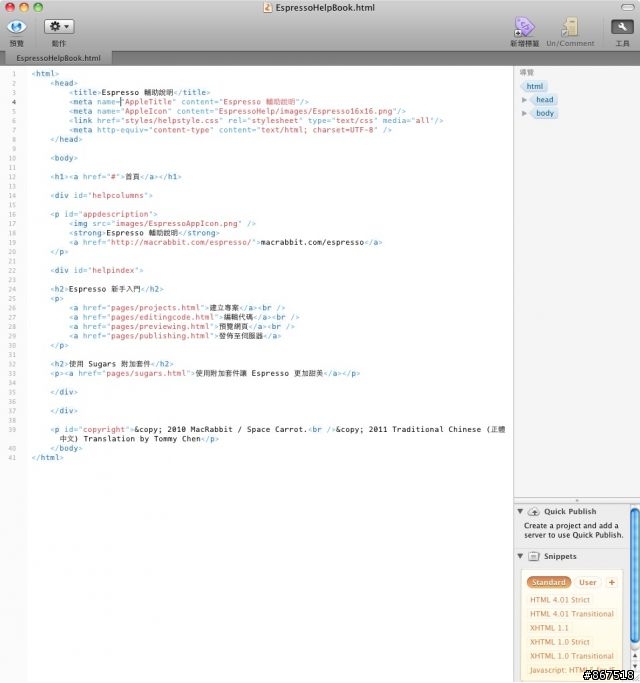
Task: Switch to the User snippets tab
Action: (x=587, y=582)
